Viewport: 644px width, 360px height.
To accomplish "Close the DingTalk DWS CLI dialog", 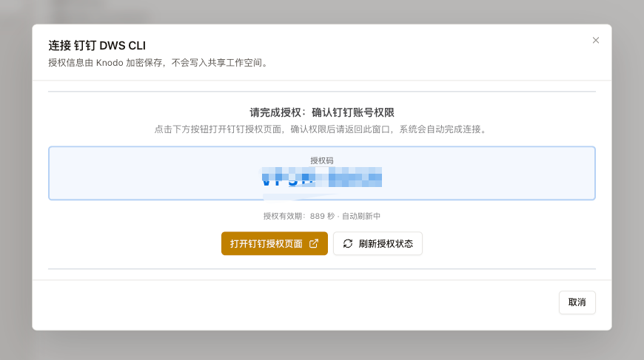I will (596, 40).
